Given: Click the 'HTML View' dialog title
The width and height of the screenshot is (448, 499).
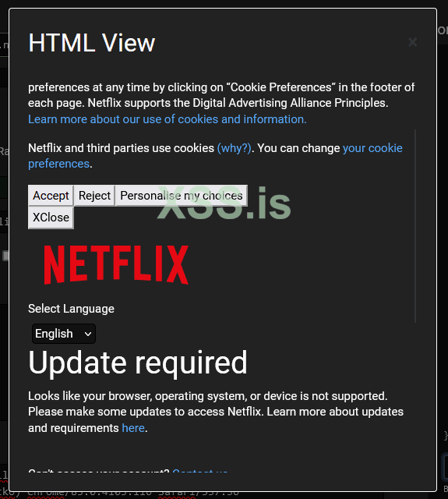Looking at the screenshot, I should click(x=92, y=42).
